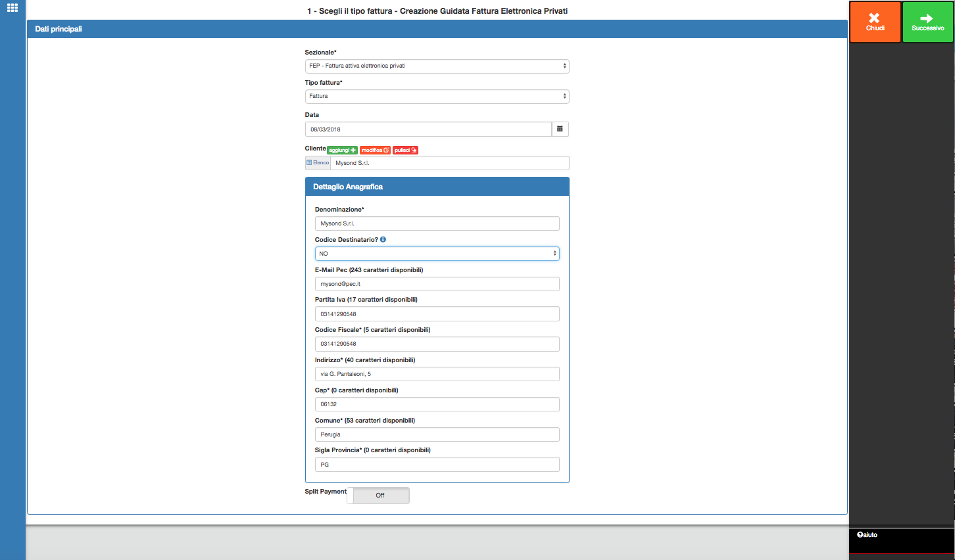Click the pulisci client button
This screenshot has height=560, width=955.
click(405, 150)
